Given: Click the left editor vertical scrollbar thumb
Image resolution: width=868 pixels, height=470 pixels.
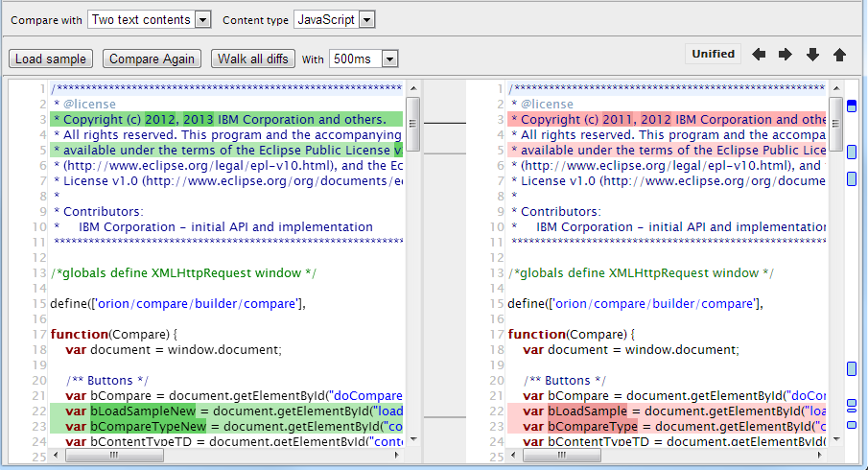Looking at the screenshot, I should (413, 123).
